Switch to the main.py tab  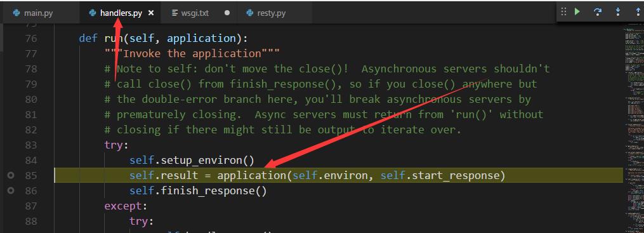[x=33, y=13]
